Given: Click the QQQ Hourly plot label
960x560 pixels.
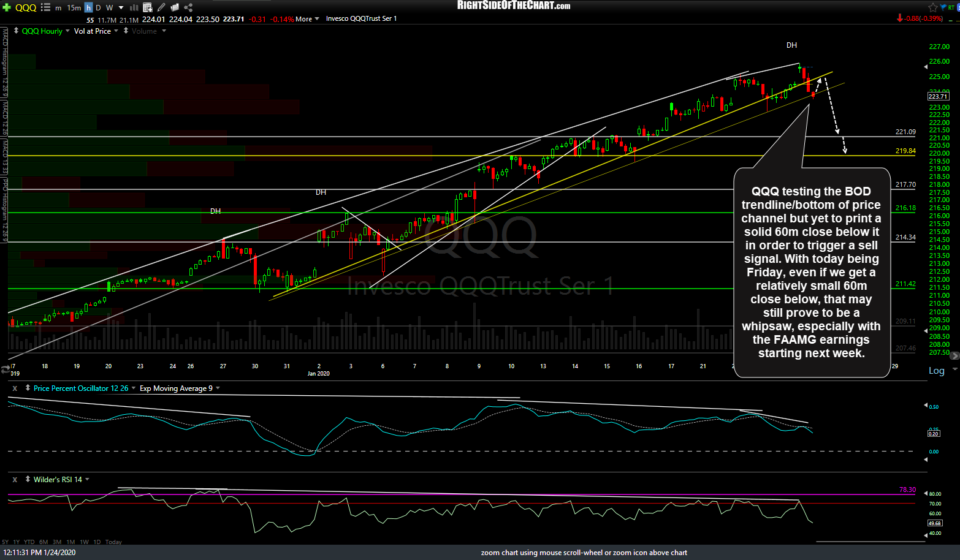Looking at the screenshot, I should pyautogui.click(x=42, y=31).
